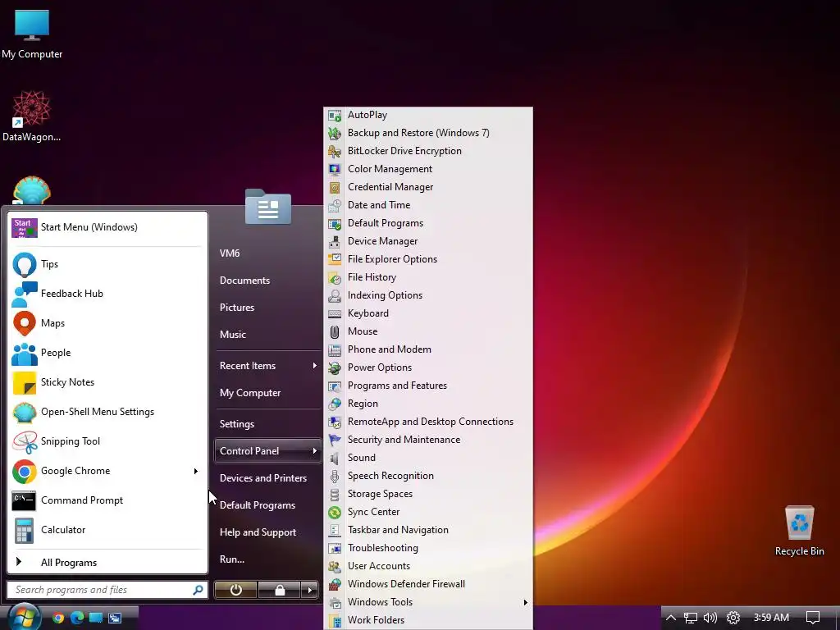
Task: Select the My Computer desktop icon
Action: point(32,34)
